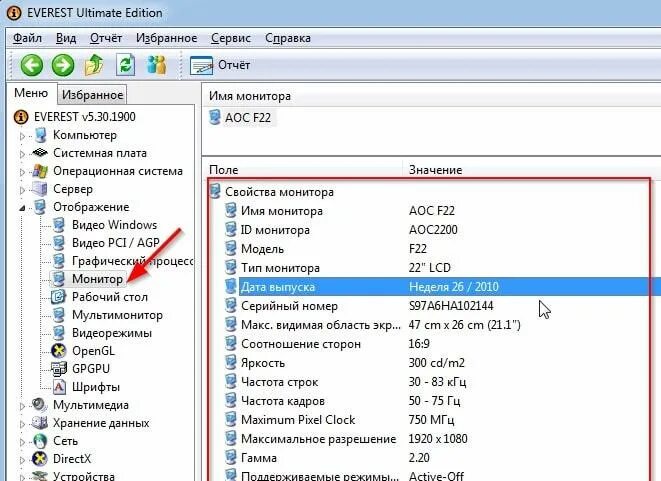Click the Сеть network icon
Screen dimensions: 661x481
40,441
